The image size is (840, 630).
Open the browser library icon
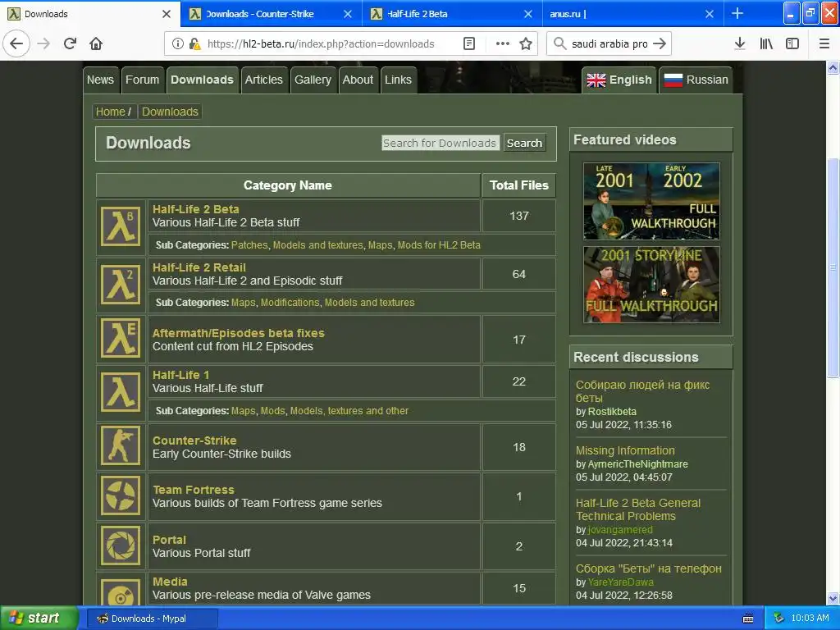766,43
